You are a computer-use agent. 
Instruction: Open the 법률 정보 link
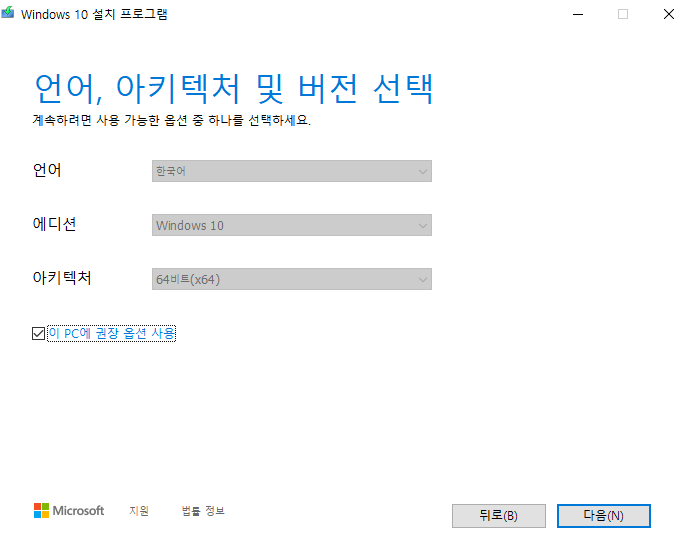(203, 511)
